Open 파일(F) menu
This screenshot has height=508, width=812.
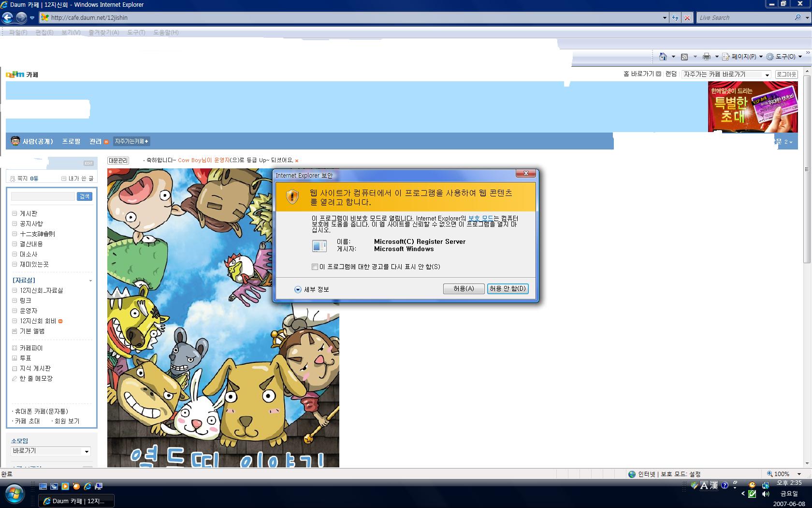click(18, 32)
